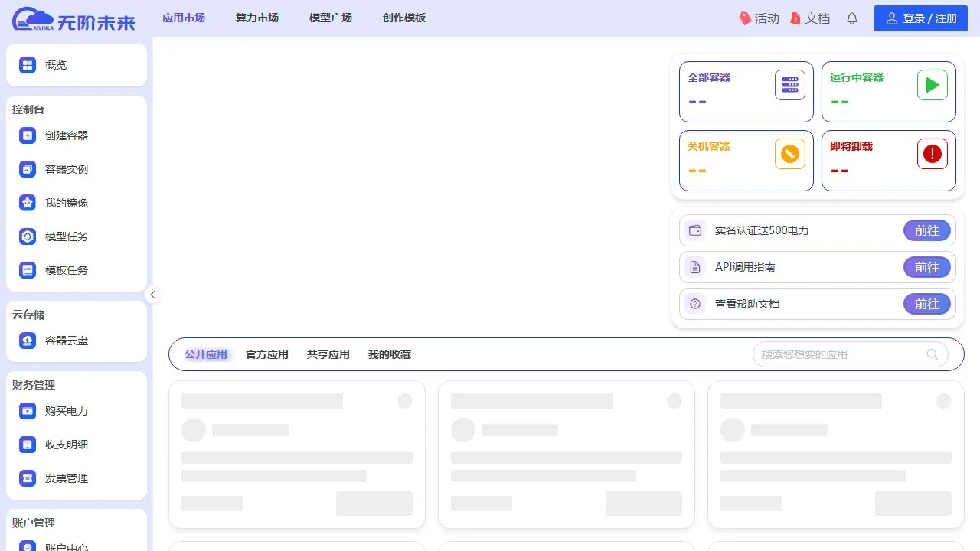This screenshot has width=980, height=551.
Task: Switch to the 官方应用 tab
Action: point(267,354)
